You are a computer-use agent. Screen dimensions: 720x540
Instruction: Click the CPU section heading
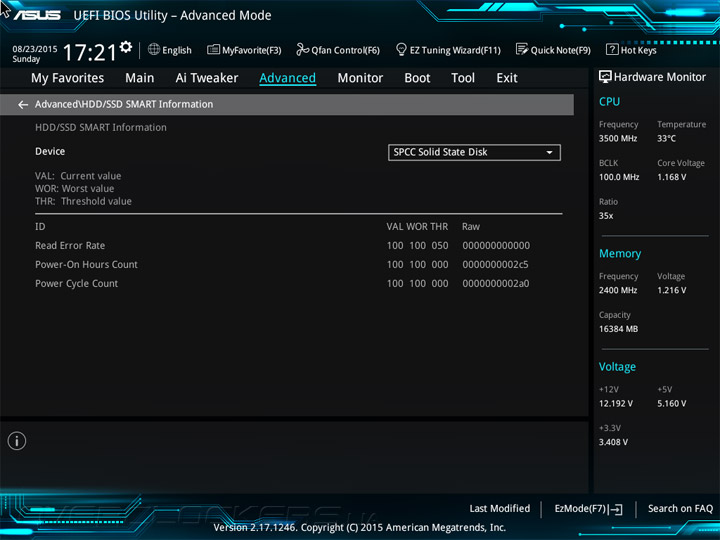(x=609, y=101)
